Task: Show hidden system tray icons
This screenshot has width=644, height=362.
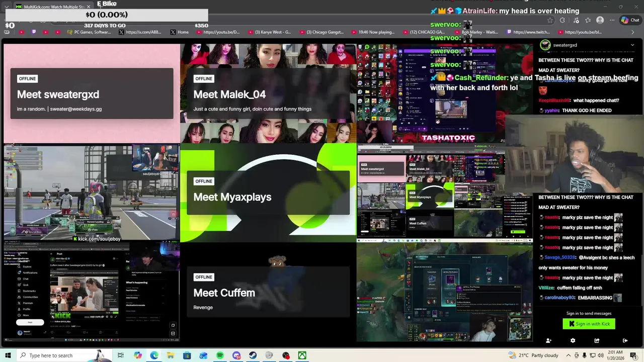Action: (x=569, y=355)
